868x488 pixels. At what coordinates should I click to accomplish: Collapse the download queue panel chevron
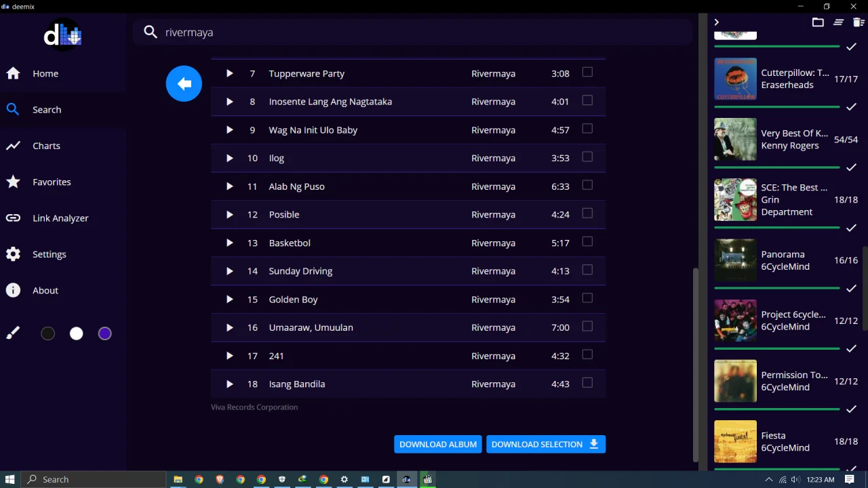coord(716,22)
